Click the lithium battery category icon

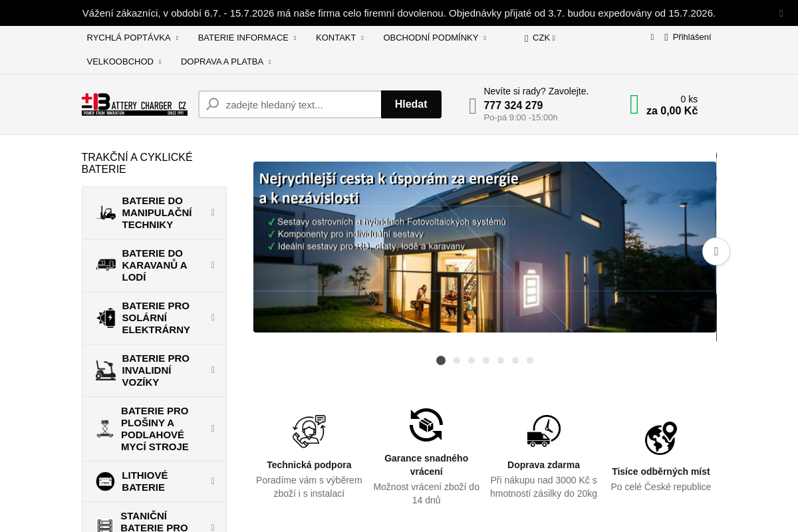tap(105, 481)
